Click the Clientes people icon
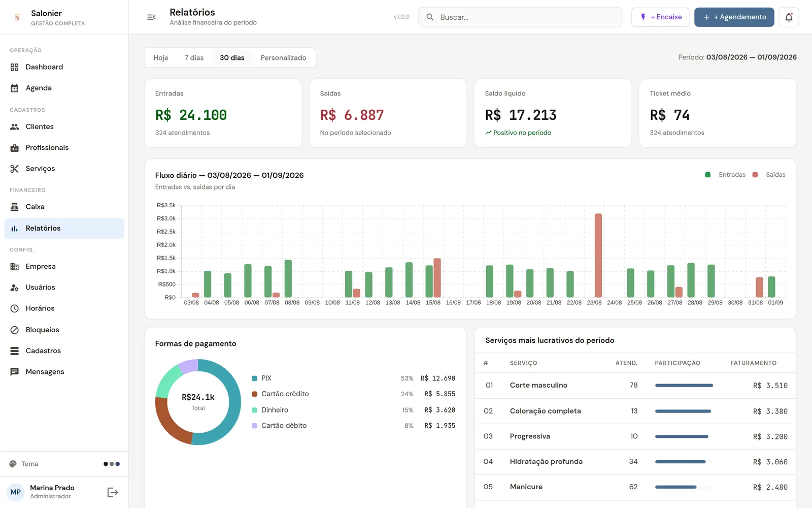Image resolution: width=812 pixels, height=508 pixels. (x=15, y=126)
